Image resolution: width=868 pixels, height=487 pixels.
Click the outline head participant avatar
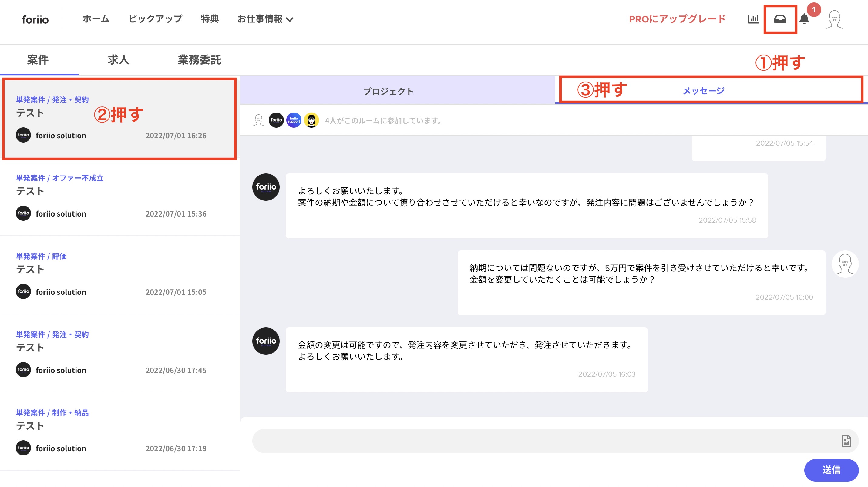(258, 120)
